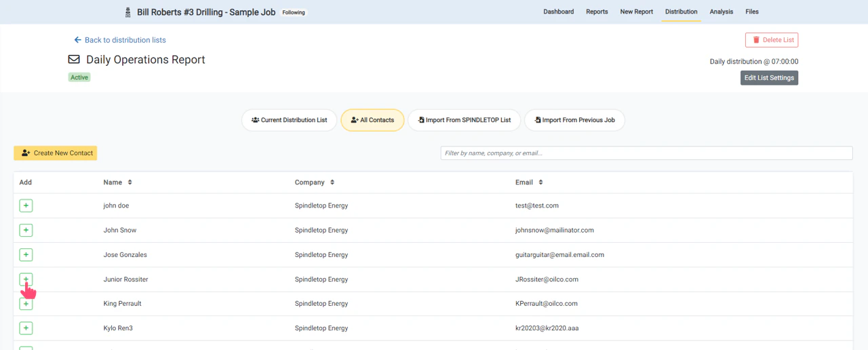The height and width of the screenshot is (350, 868).
Task: Switch to the Analysis tab
Action: 722,12
